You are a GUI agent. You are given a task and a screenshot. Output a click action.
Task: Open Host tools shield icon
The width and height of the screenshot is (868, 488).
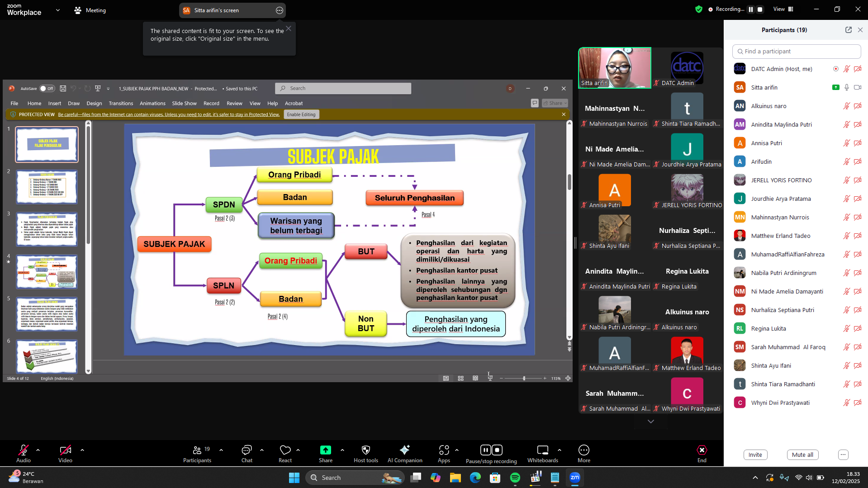click(x=365, y=450)
